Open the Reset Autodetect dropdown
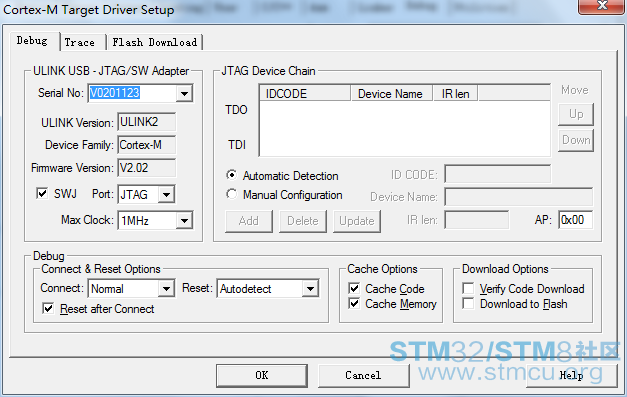 click(x=310, y=288)
